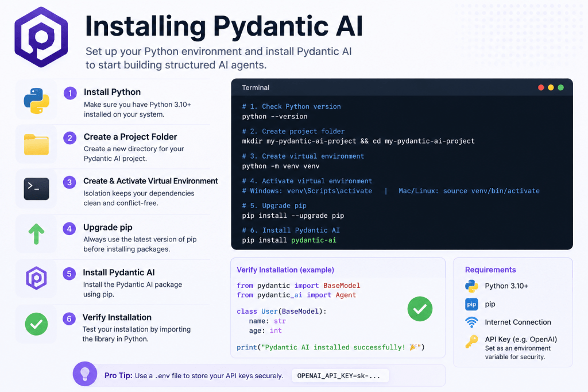
Task: Click the '# 2. Create project folder' comment
Action: pyautogui.click(x=293, y=132)
